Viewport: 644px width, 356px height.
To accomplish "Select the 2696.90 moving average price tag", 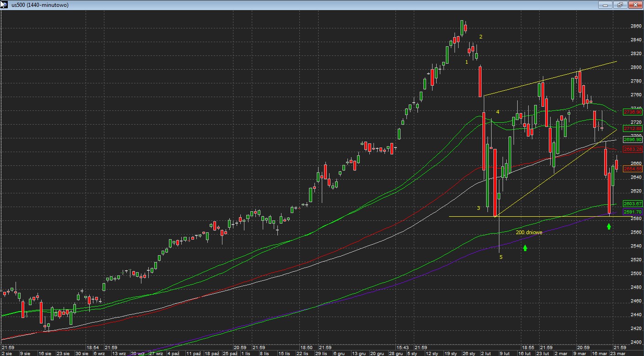I will (x=633, y=140).
